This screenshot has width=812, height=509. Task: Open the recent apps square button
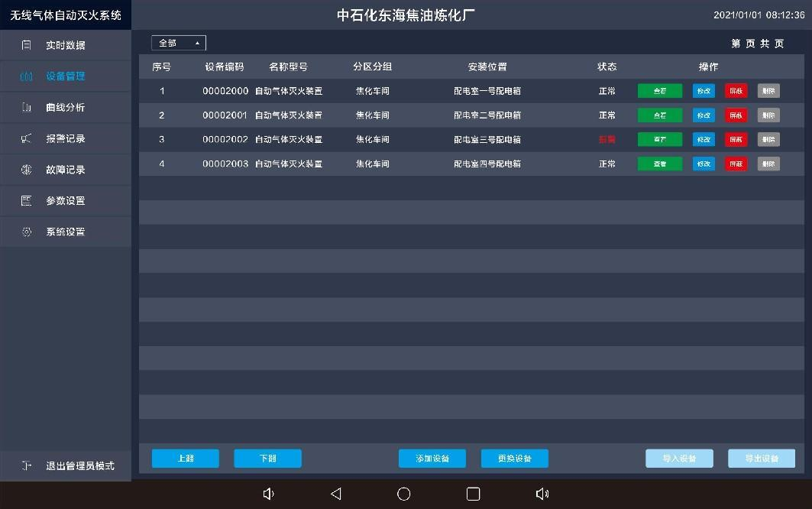[473, 494]
